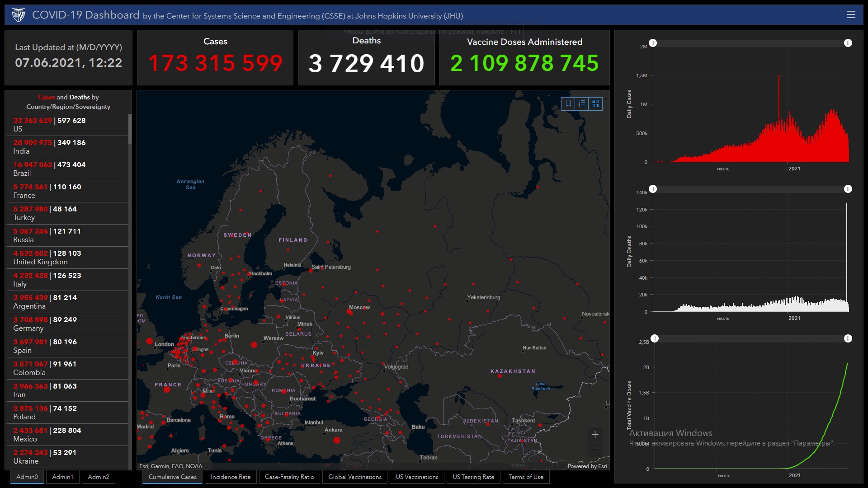Image resolution: width=868 pixels, height=488 pixels.
Task: Open the Global Vaccinations tab
Action: click(355, 477)
